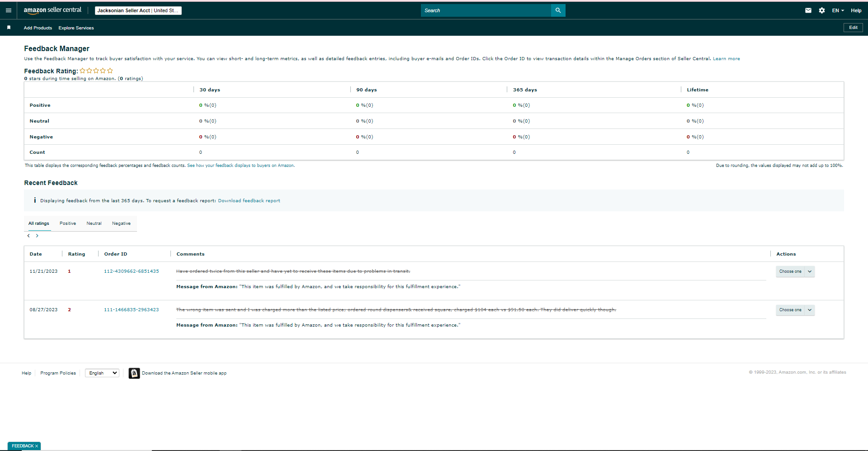Image resolution: width=868 pixels, height=451 pixels.
Task: Click the Amazon Seller Central logo
Action: coord(52,10)
